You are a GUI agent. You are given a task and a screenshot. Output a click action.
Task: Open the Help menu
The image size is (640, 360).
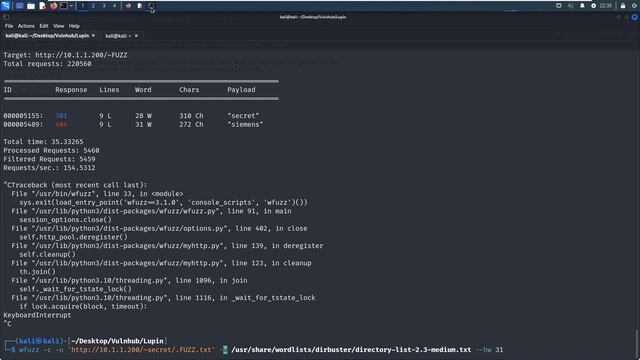(74, 26)
